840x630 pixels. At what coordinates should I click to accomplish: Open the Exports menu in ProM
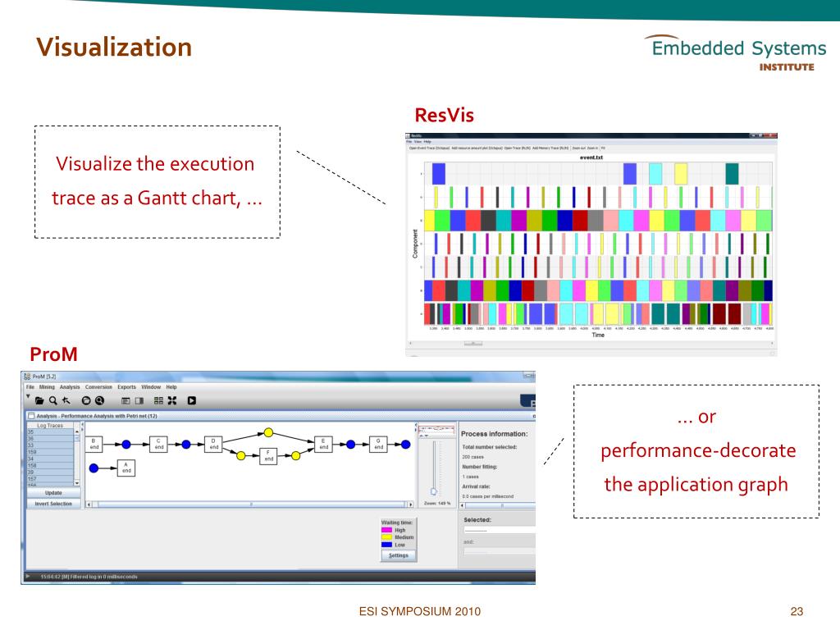click(127, 387)
